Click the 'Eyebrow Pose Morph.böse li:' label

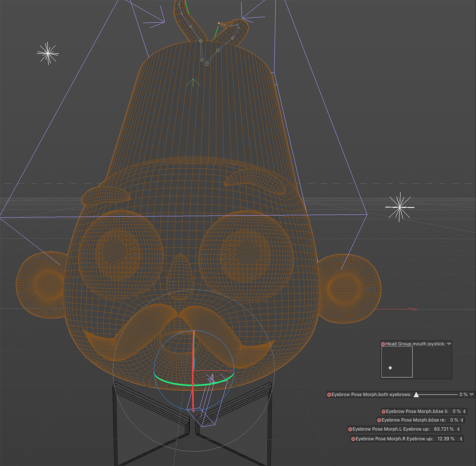click(x=417, y=411)
